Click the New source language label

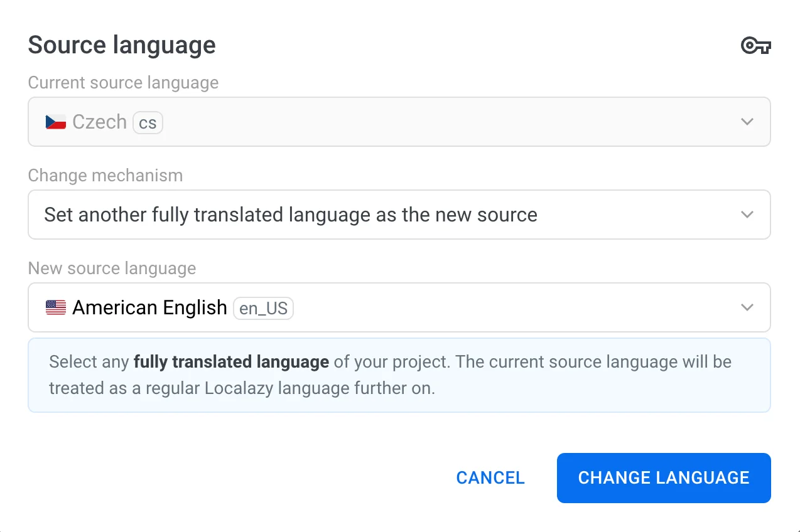[112, 268]
